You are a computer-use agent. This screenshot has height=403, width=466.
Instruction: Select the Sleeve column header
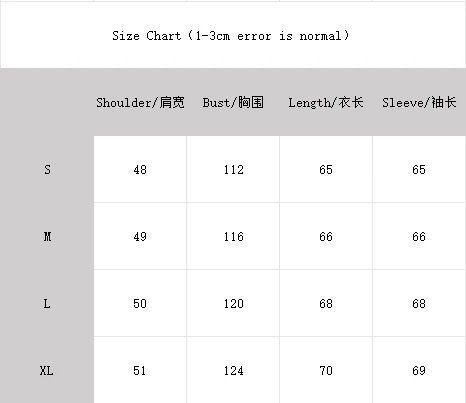point(419,102)
